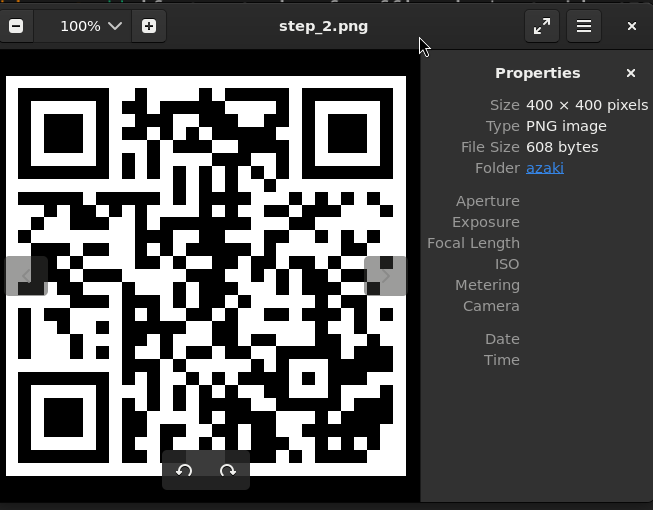Click the Time label
This screenshot has width=653, height=510.
point(501,360)
